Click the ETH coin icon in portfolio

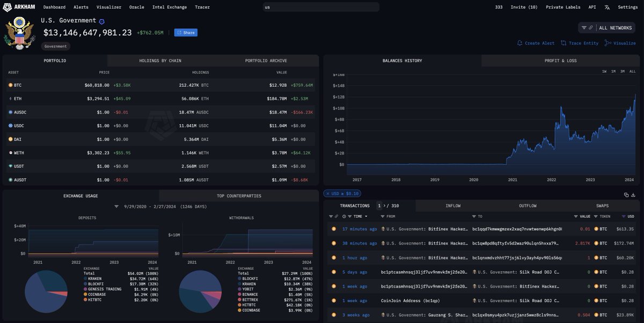tap(10, 99)
